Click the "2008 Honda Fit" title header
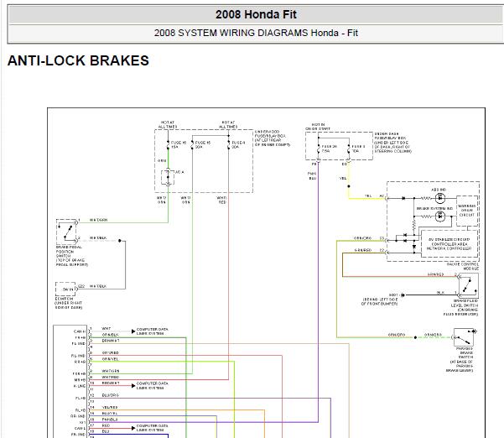Viewport: 504px width, 438px height. pos(256,14)
